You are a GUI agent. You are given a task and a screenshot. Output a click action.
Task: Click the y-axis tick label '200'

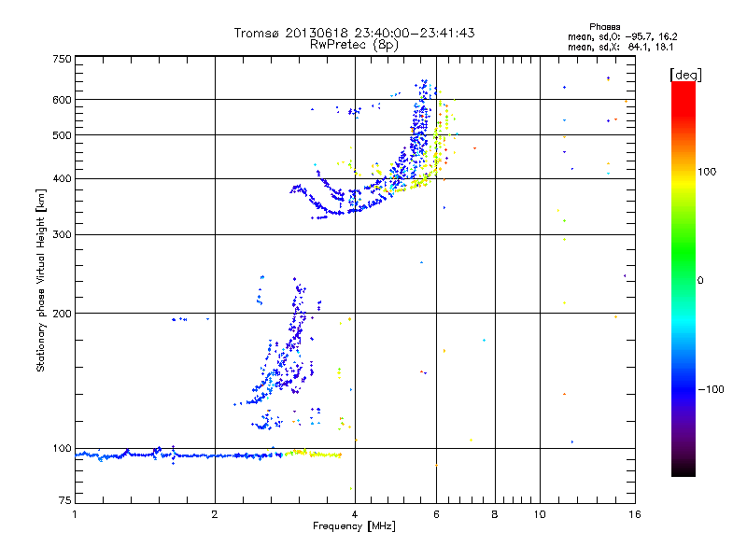pyautogui.click(x=62, y=314)
